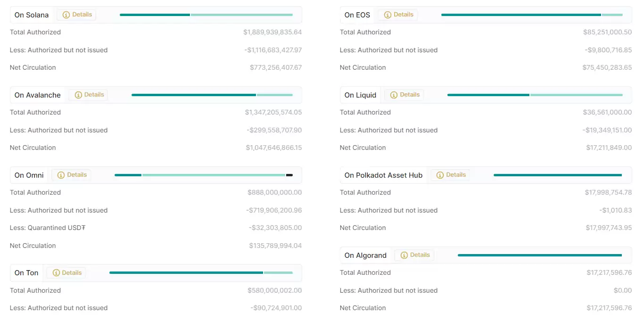Viewport: 644px width, 321px height.
Task: Open Details for Polkadot Asset Hub
Action: (450, 174)
